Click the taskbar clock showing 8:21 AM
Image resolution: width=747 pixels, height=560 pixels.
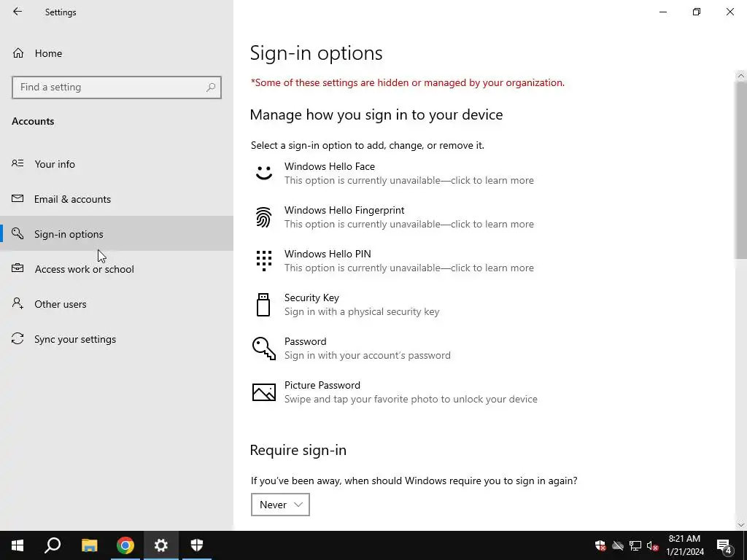click(x=684, y=545)
